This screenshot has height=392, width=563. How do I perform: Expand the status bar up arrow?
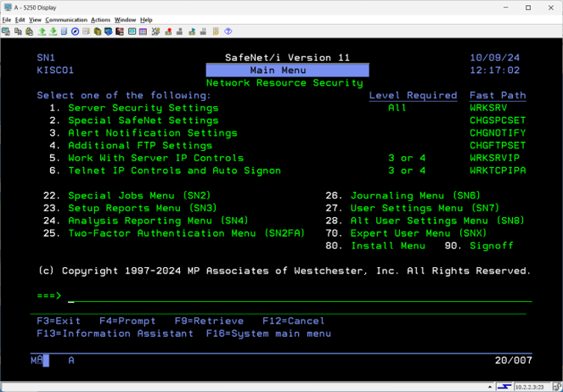pyautogui.click(x=490, y=387)
